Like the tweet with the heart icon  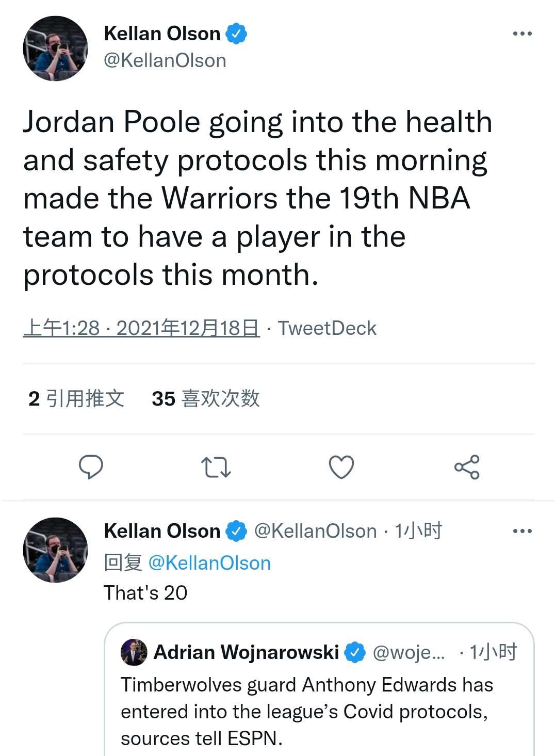coord(341,467)
